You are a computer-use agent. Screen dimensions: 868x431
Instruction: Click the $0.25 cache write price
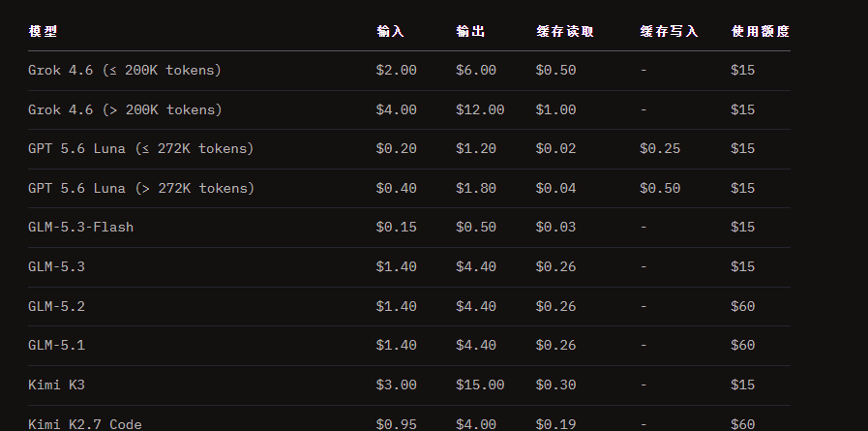(x=660, y=148)
